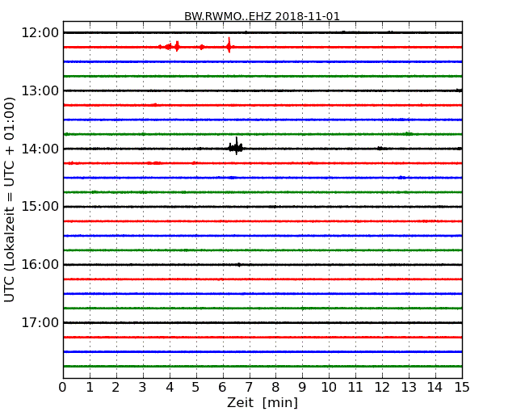The width and height of the screenshot is (525, 420).
Task: Click the largest red spike after minute 6
Action: 229,45
